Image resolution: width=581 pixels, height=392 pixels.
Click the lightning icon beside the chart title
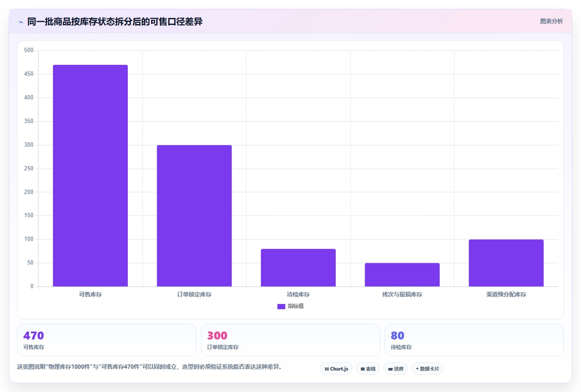(21, 22)
